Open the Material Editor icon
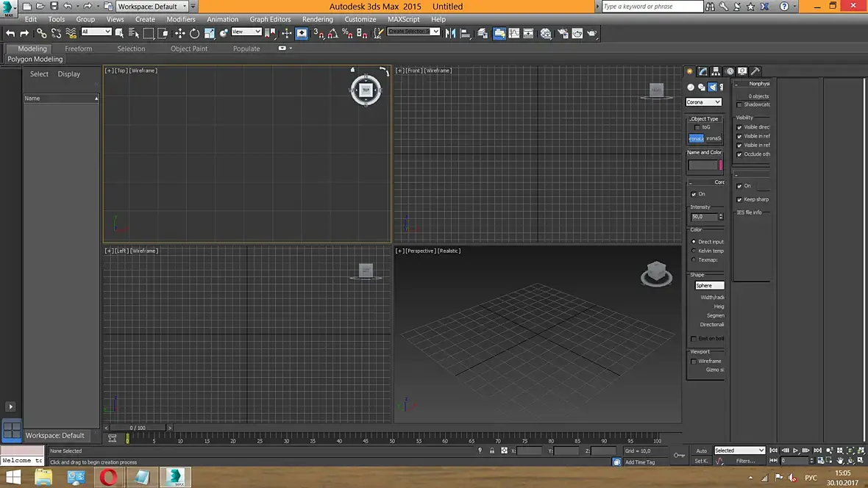868x488 pixels. tap(546, 33)
